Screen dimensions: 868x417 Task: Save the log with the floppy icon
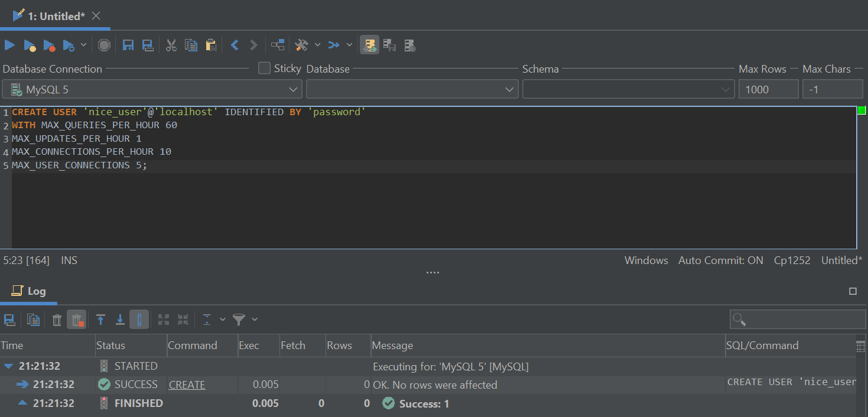(9, 320)
